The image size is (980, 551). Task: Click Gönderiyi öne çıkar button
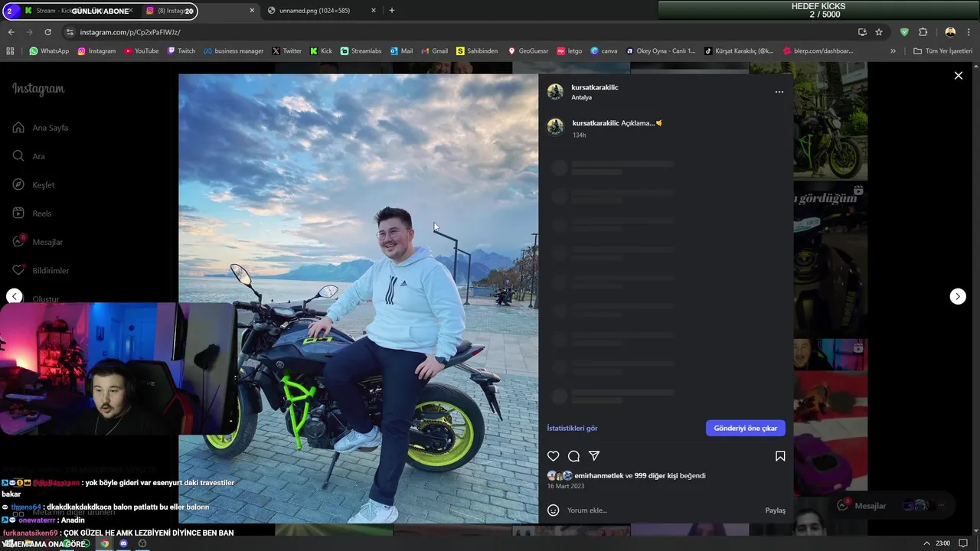746,428
